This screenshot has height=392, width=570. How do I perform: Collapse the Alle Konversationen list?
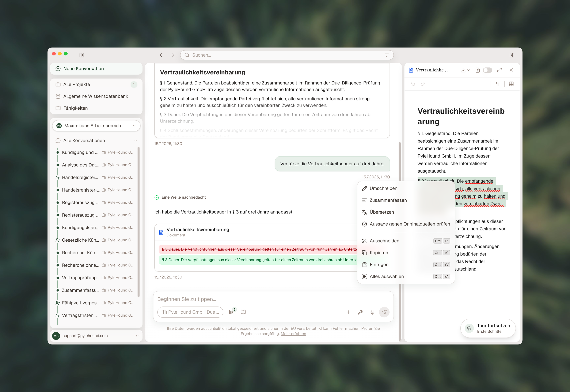[x=136, y=140]
